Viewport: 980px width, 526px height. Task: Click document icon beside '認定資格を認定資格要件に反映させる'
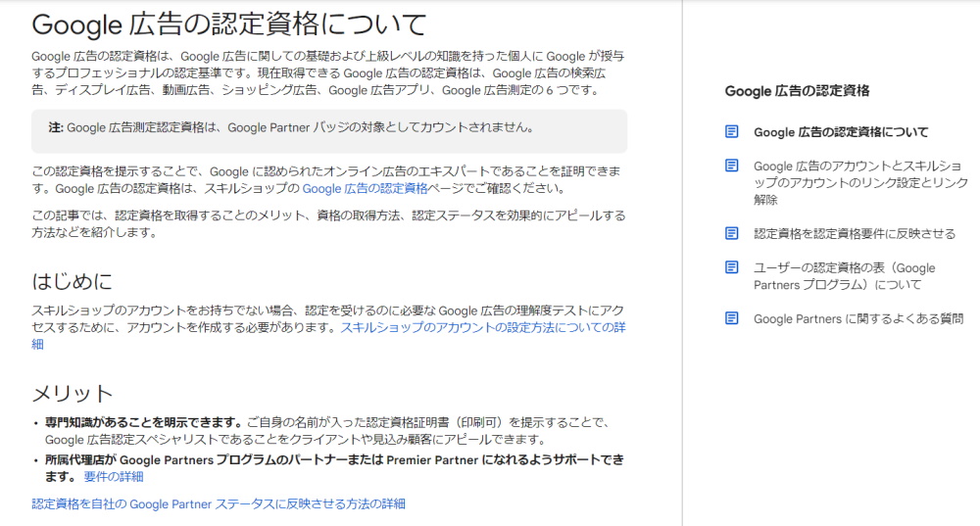coord(731,233)
